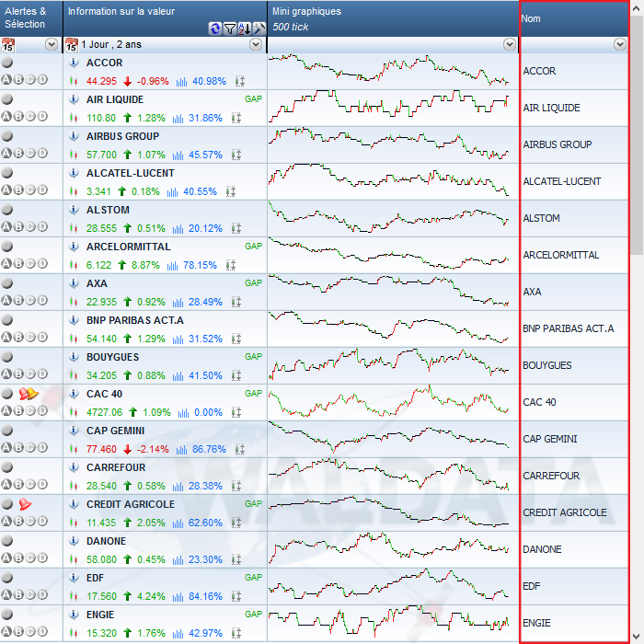Select EDF in the Nom column
The image size is (644, 644).
coord(532,586)
